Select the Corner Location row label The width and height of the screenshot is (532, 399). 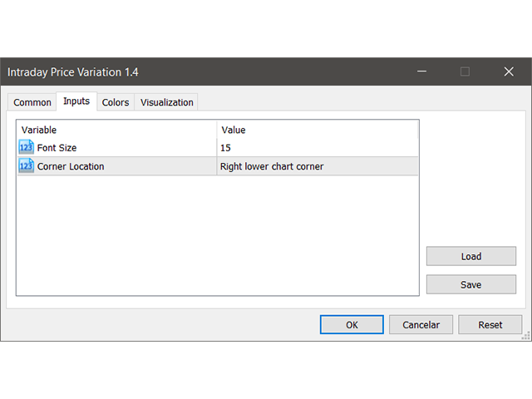point(71,166)
